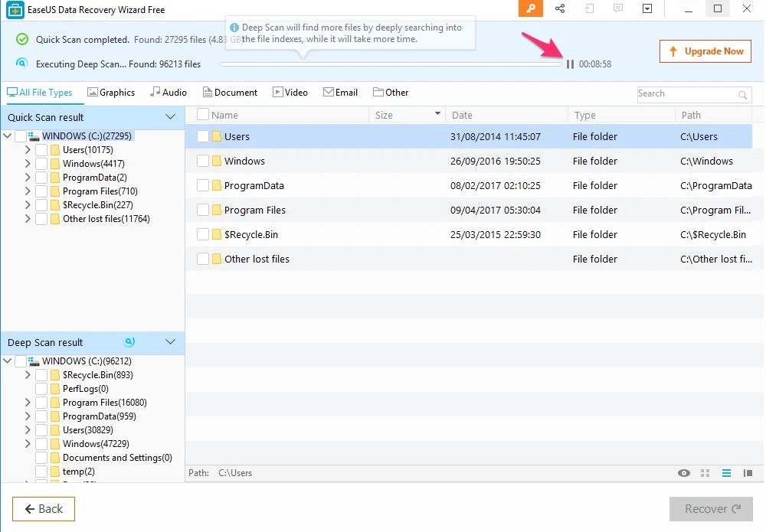Viewport: 766px width, 532px height.
Task: Select all files via header checkbox
Action: (x=203, y=115)
